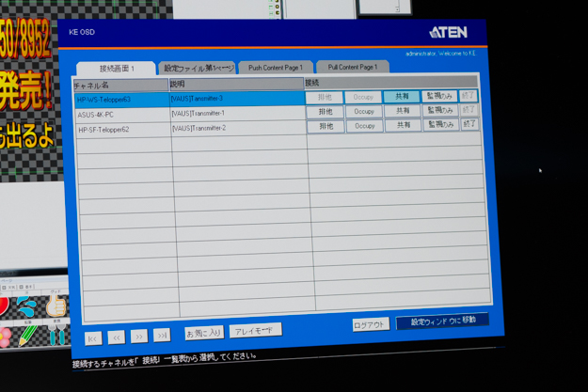This screenshot has height=392, width=588.
Task: Open お気に入り favorites list
Action: [x=203, y=332]
